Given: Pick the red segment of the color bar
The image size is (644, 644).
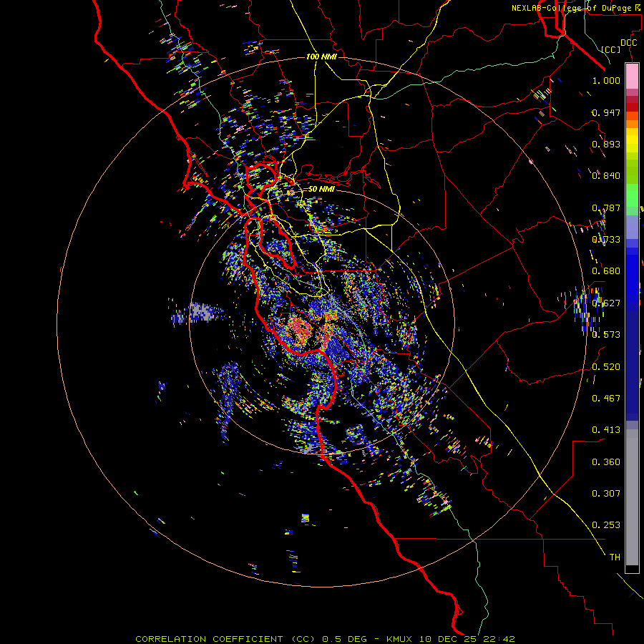Looking at the screenshot, I should 632,107.
